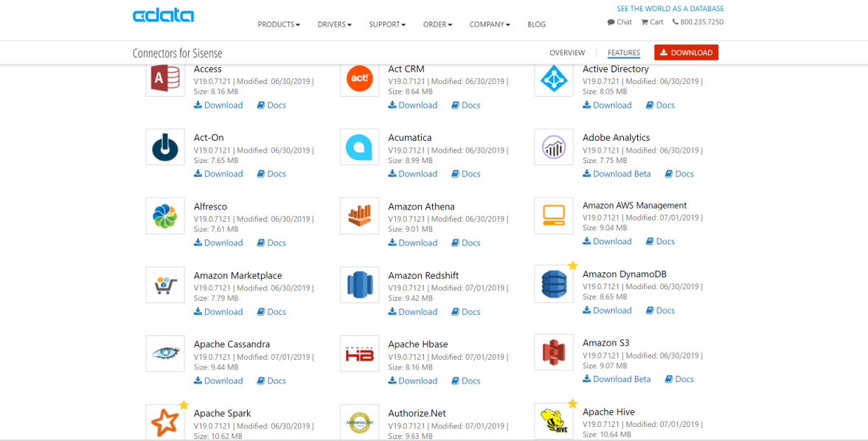Expand the Products menu

(279, 24)
